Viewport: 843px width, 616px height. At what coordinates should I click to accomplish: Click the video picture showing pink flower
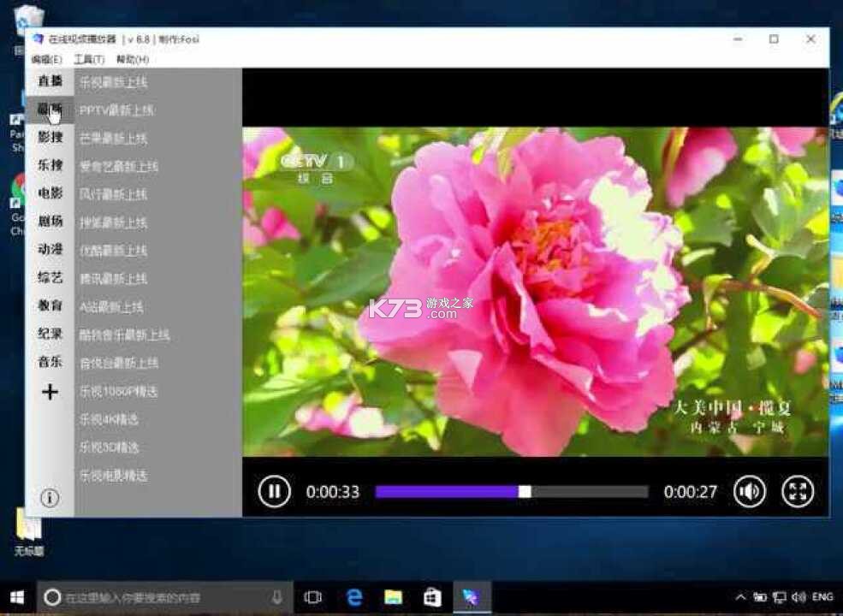[x=536, y=292]
